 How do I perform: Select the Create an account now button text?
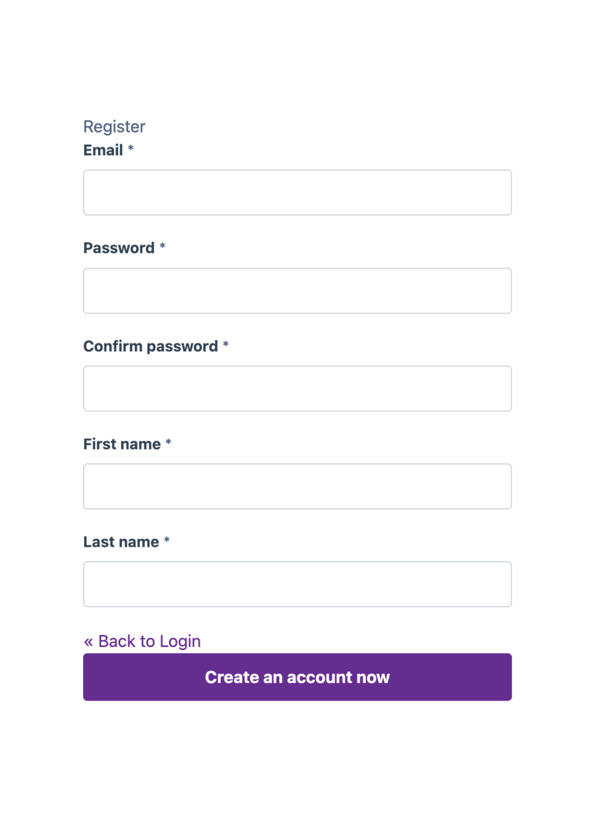coord(298,677)
